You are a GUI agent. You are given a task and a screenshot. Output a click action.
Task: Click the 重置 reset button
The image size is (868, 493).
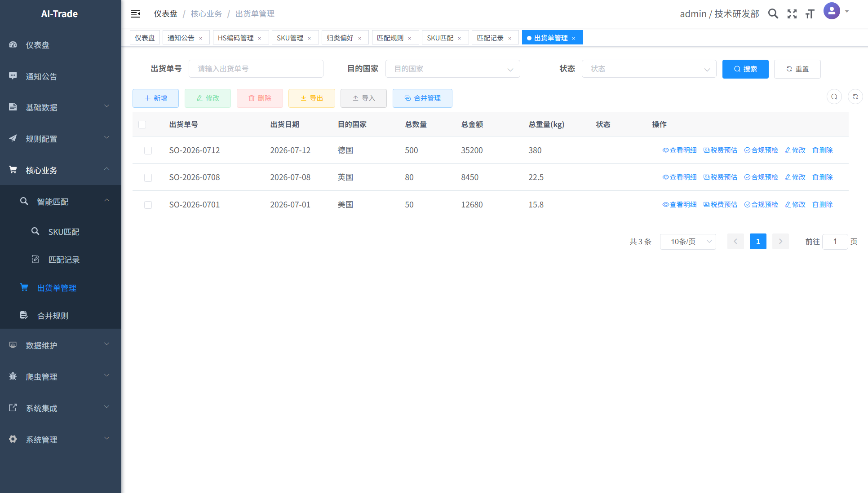tap(797, 69)
